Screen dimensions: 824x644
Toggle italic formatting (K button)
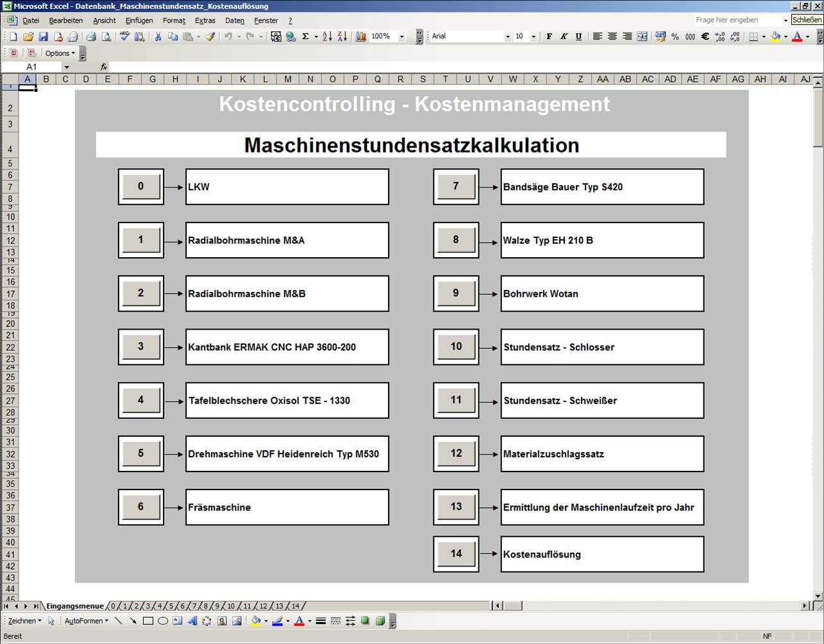pos(564,37)
